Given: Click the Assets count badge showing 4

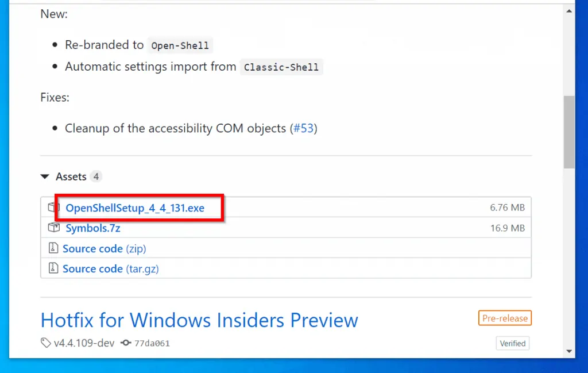Looking at the screenshot, I should tap(96, 176).
